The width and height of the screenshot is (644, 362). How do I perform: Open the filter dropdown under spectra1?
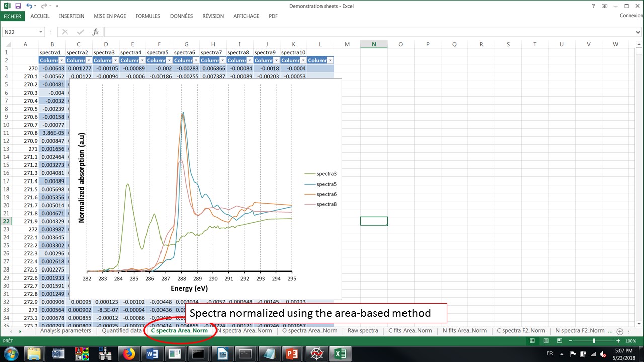(x=62, y=60)
